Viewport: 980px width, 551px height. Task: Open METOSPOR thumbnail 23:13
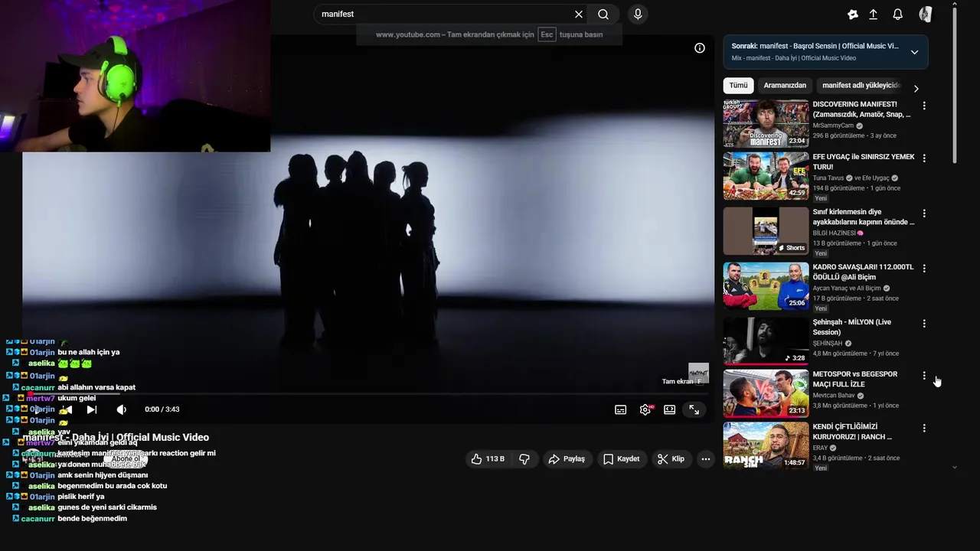click(766, 393)
